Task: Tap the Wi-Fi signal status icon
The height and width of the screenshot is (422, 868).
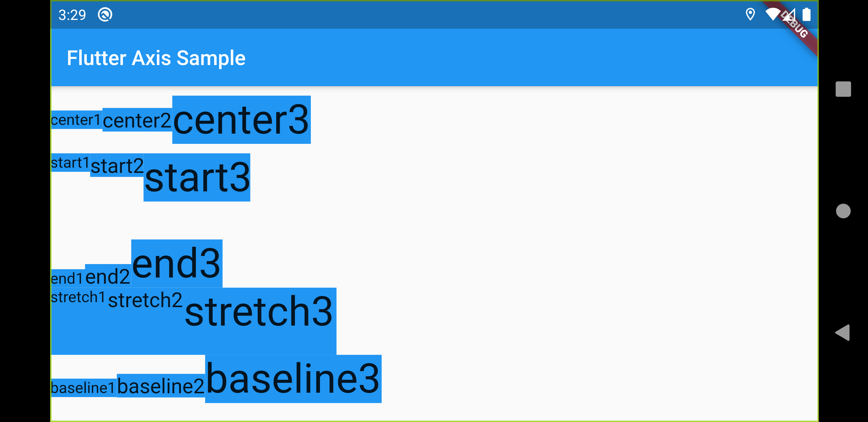Action: pyautogui.click(x=773, y=14)
